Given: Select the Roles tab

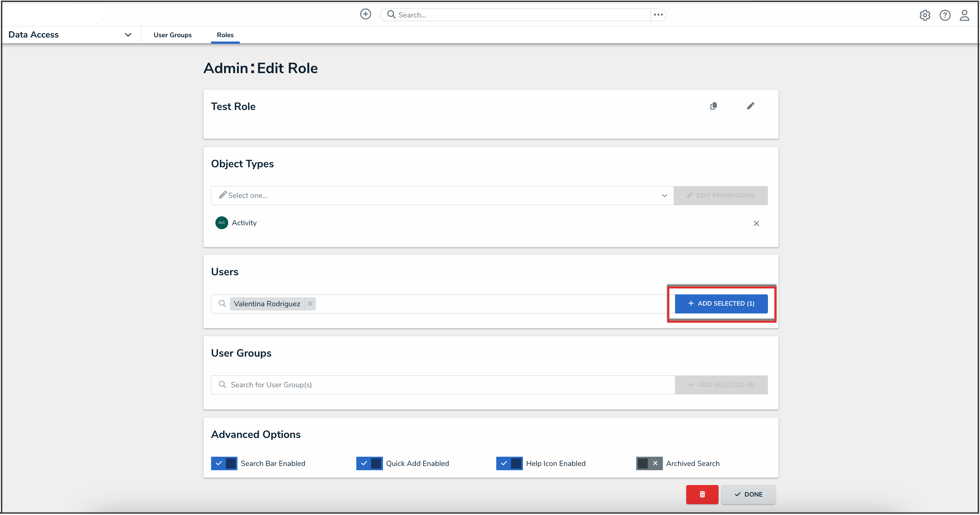Looking at the screenshot, I should click(225, 35).
